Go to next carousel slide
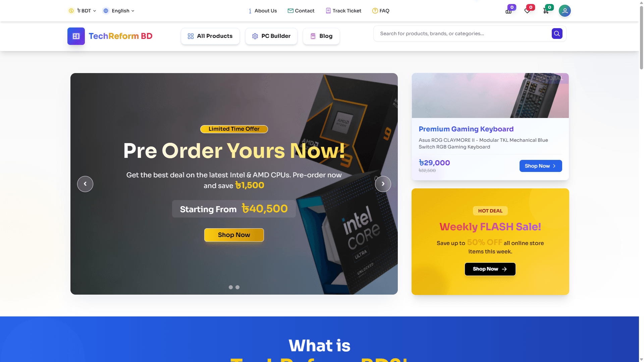The height and width of the screenshot is (362, 644). click(383, 184)
